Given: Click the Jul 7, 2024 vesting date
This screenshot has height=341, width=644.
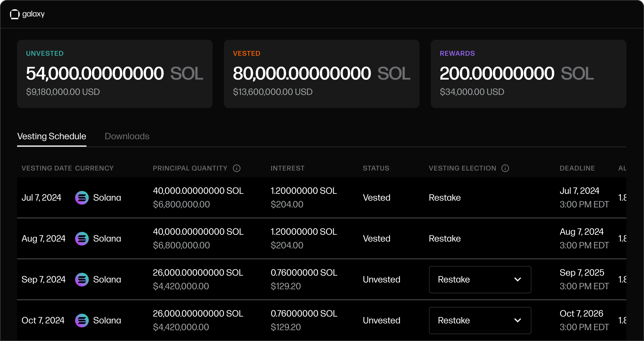Looking at the screenshot, I should (x=42, y=198).
